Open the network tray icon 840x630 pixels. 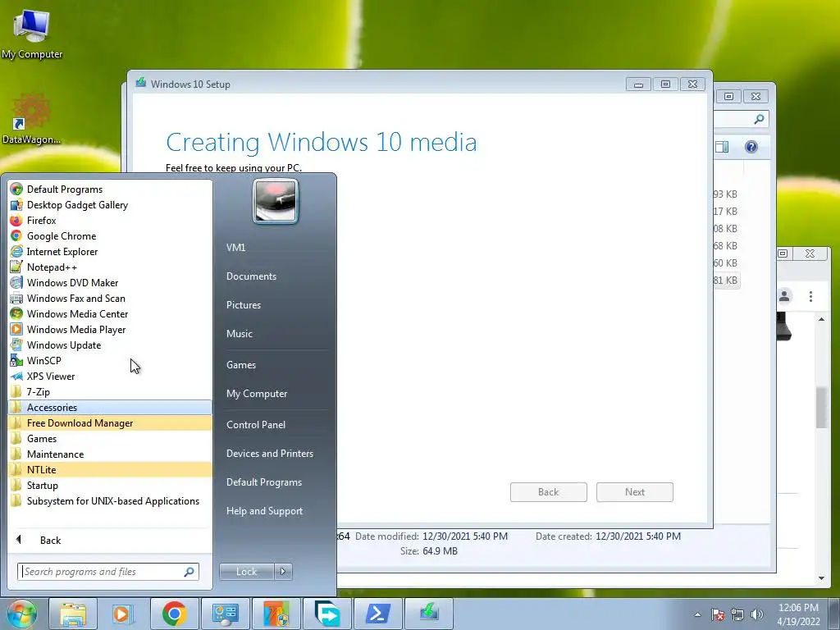pyautogui.click(x=737, y=614)
